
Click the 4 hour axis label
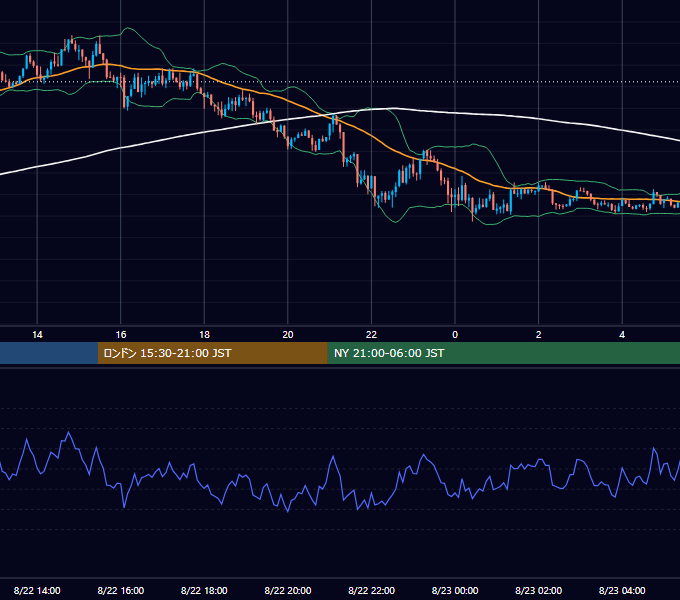coord(622,335)
